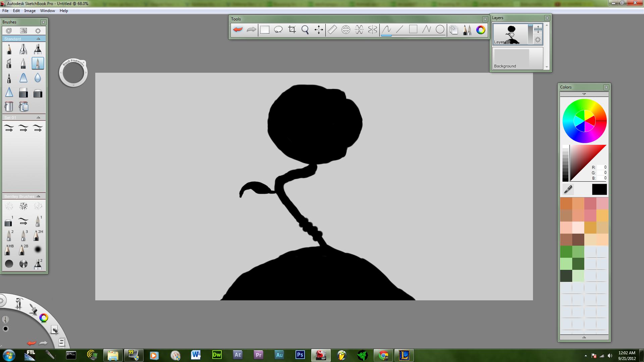Viewport: 644px width, 362px height.
Task: Open the Brushes panel options ring icon
Action: [x=38, y=31]
